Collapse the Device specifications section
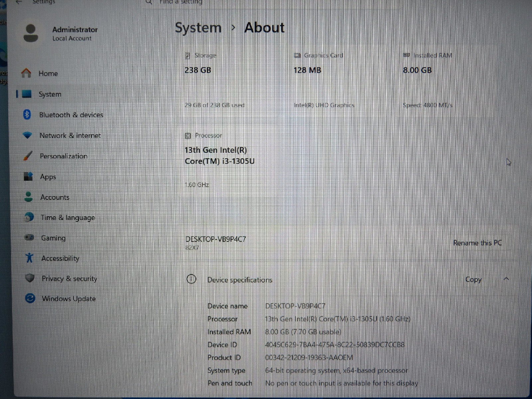Screen dimensions: 532x399 [506, 279]
